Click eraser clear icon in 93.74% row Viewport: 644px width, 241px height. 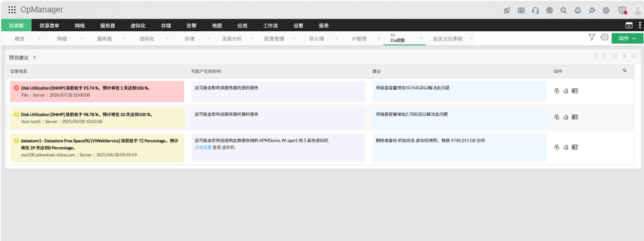click(x=566, y=91)
